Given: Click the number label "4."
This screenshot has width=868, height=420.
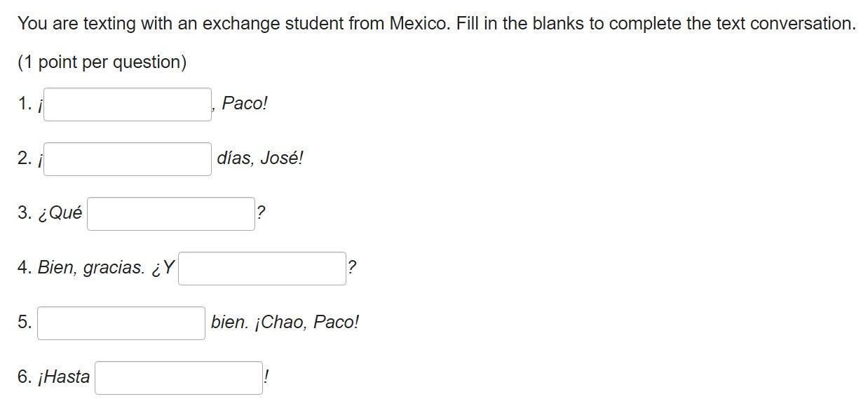Looking at the screenshot, I should 25,267.
